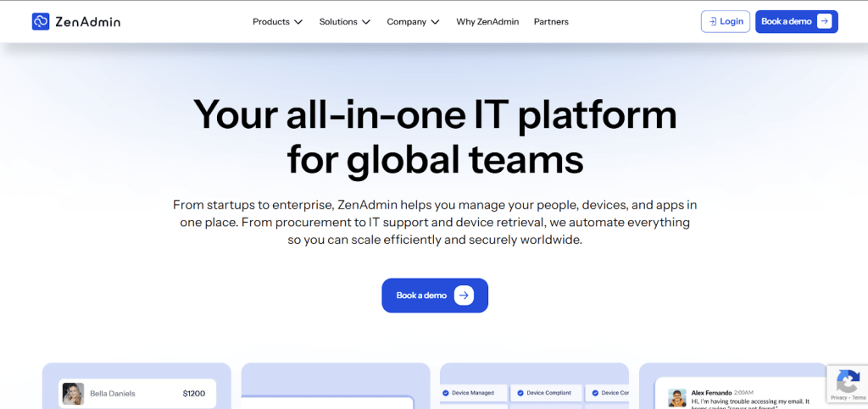Image resolution: width=868 pixels, height=409 pixels.
Task: Open reCAPTCHA Privacy link
Action: pos(838,397)
